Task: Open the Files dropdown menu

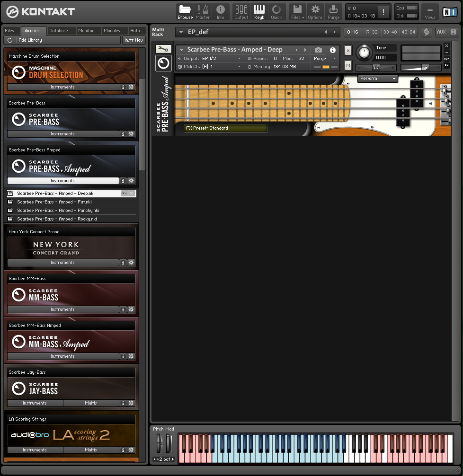Action: click(x=297, y=12)
